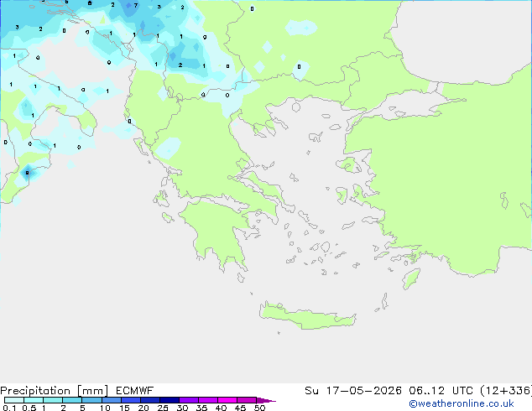Pick the 35–40 mm legend swatch
Screen dimensions: 532x411
(207, 400)
